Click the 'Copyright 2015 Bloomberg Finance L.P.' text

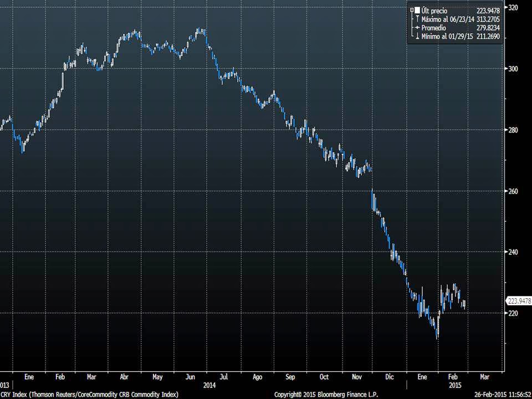point(326,395)
